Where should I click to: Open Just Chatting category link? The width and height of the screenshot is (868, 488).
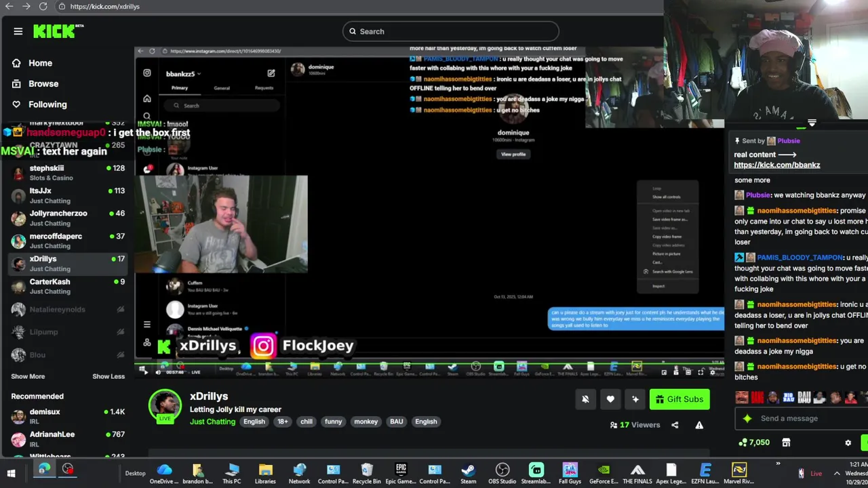[x=212, y=422]
